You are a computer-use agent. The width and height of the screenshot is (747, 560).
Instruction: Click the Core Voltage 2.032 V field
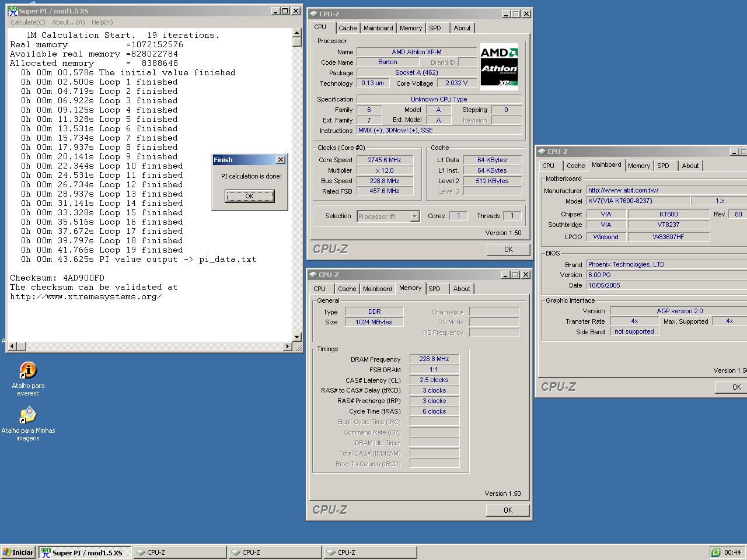point(456,83)
